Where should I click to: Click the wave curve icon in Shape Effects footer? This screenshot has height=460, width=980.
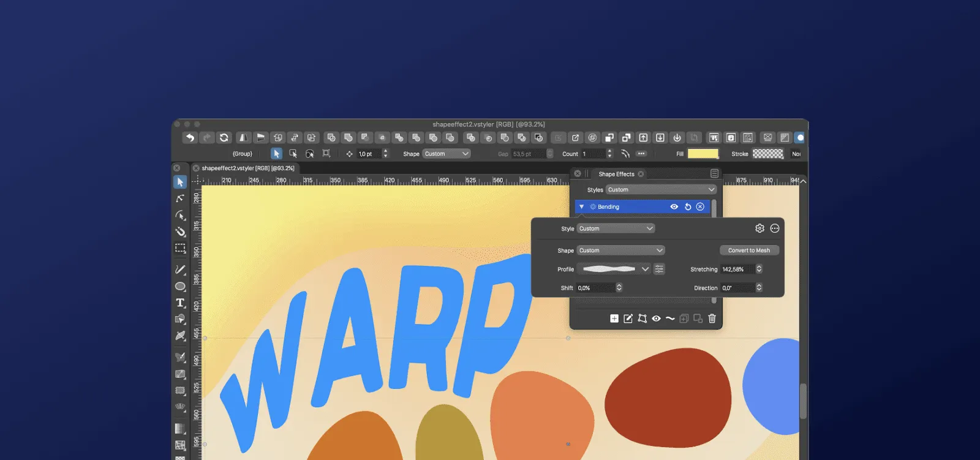click(x=670, y=319)
